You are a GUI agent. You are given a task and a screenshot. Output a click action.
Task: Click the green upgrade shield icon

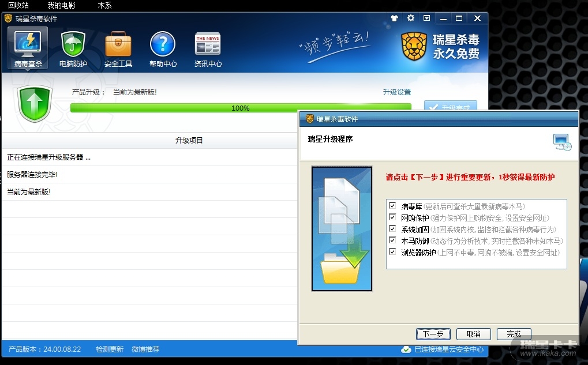(35, 104)
